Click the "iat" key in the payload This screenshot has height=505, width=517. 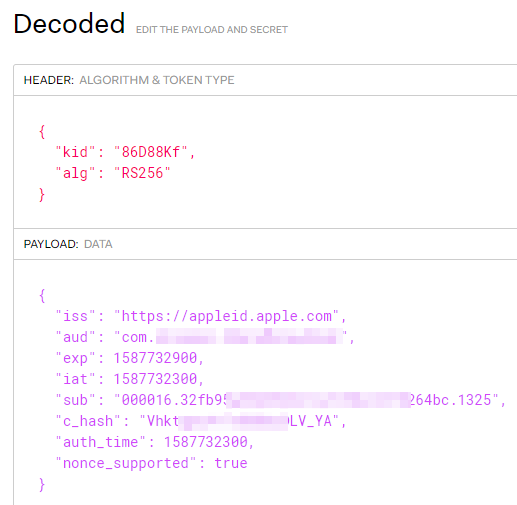[76, 379]
